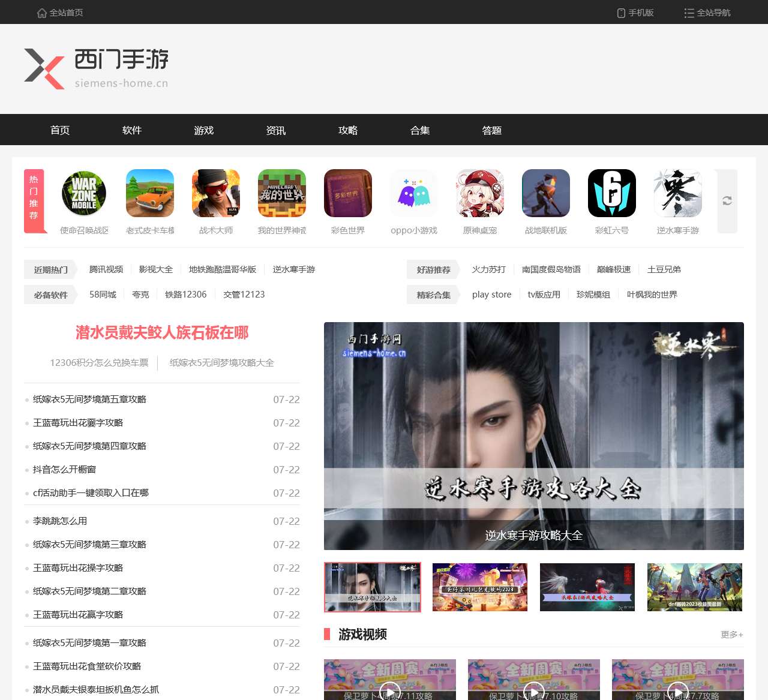
Task: Open the 手机版 mobile phone icon
Action: coord(620,12)
